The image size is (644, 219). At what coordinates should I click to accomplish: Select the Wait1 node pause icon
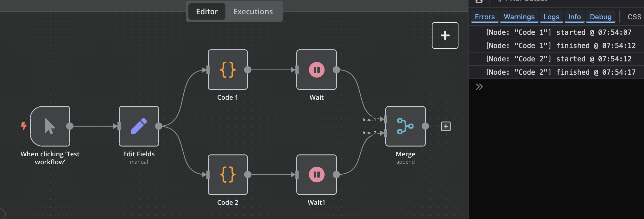(317, 174)
